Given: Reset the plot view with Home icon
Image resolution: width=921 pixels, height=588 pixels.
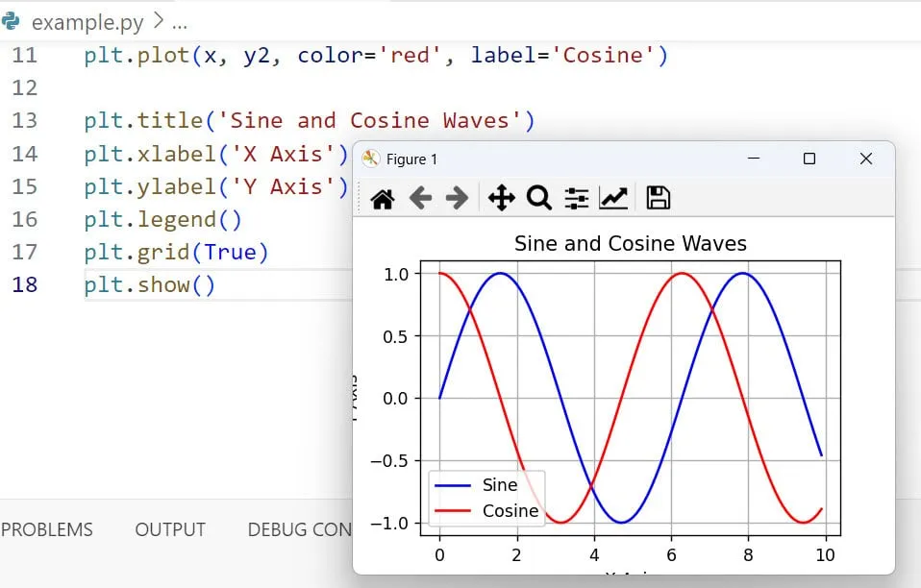Looking at the screenshot, I should pyautogui.click(x=383, y=199).
